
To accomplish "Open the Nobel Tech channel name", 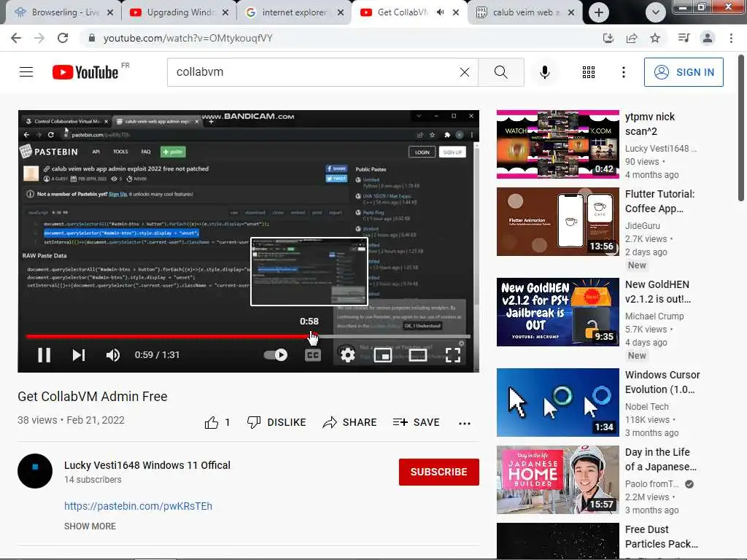I will (646, 407).
